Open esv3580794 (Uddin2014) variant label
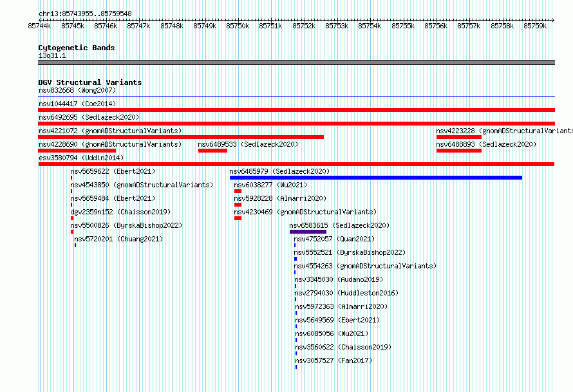 pos(81,158)
